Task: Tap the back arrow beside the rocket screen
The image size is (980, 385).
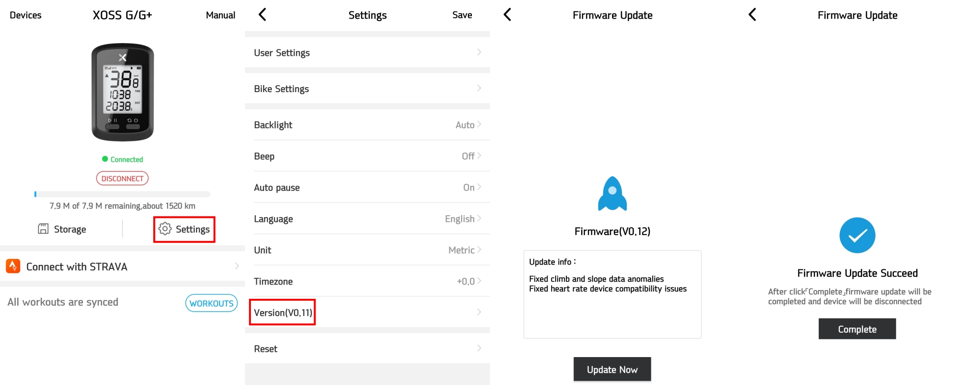Action: (508, 15)
